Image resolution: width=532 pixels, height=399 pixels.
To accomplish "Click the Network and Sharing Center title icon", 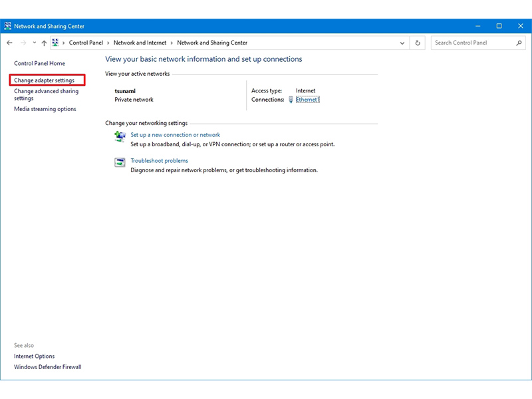I will 7,26.
